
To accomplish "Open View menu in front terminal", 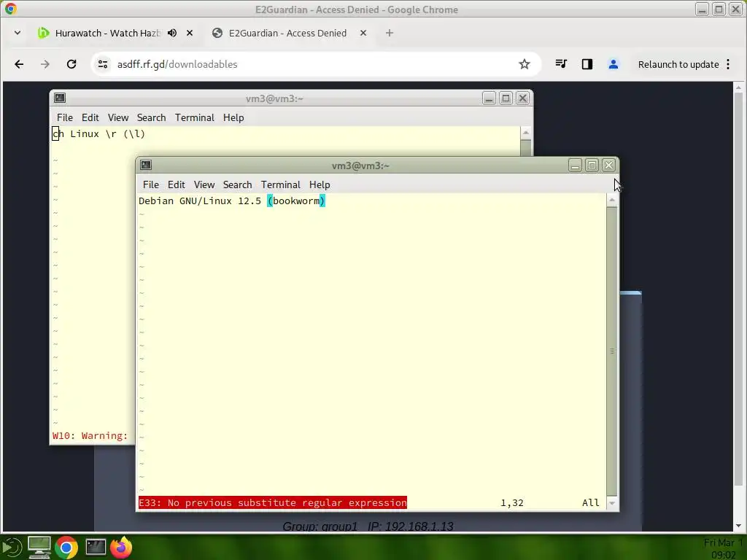I will pyautogui.click(x=204, y=184).
